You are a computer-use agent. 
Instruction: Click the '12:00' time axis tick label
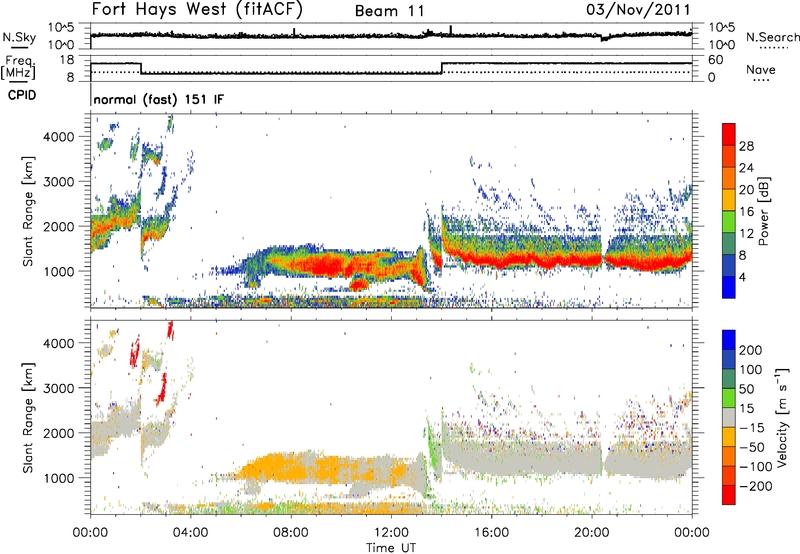(x=391, y=533)
